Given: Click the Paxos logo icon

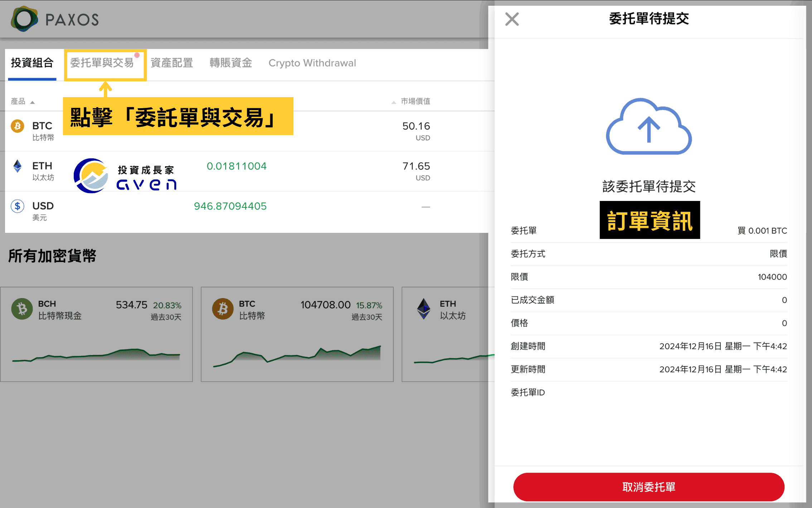Looking at the screenshot, I should click(24, 19).
